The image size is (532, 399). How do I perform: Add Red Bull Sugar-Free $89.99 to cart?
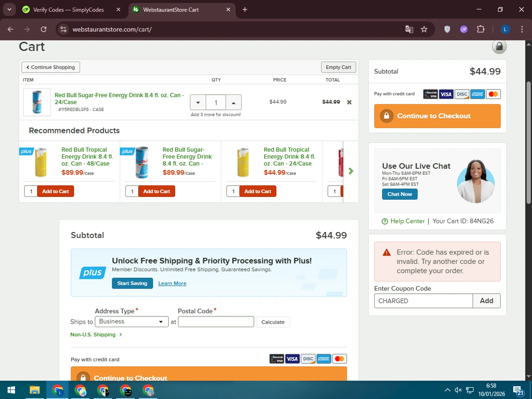157,191
